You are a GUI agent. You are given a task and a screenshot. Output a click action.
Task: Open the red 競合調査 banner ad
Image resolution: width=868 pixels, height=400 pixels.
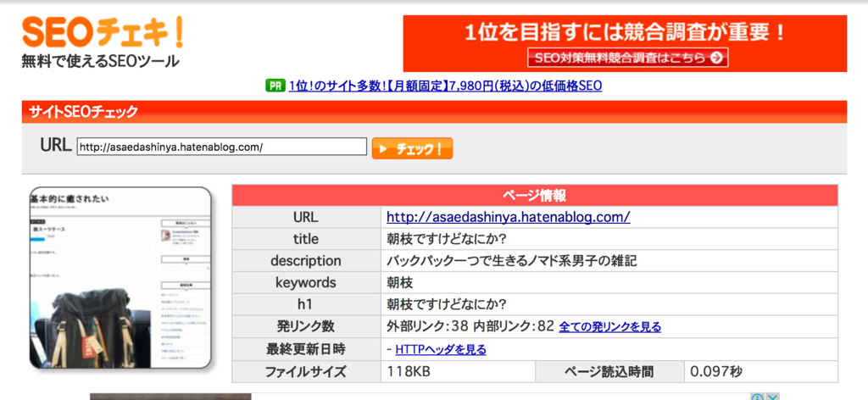[625, 43]
